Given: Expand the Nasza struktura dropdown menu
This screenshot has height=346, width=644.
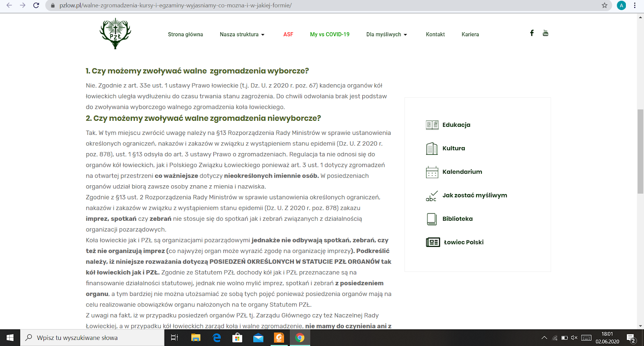Looking at the screenshot, I should 242,35.
